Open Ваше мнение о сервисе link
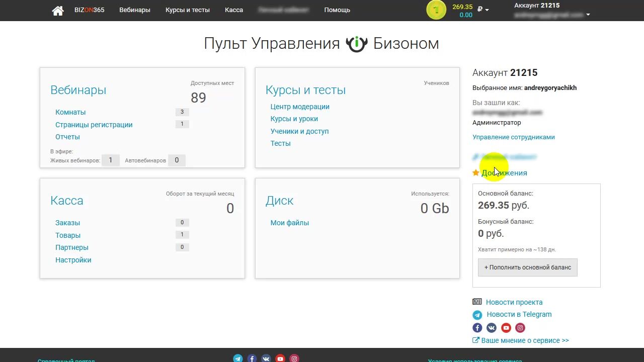 click(525, 340)
